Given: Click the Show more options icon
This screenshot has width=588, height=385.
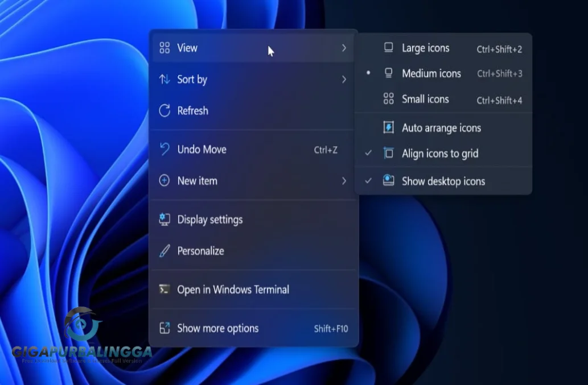Looking at the screenshot, I should coord(165,328).
